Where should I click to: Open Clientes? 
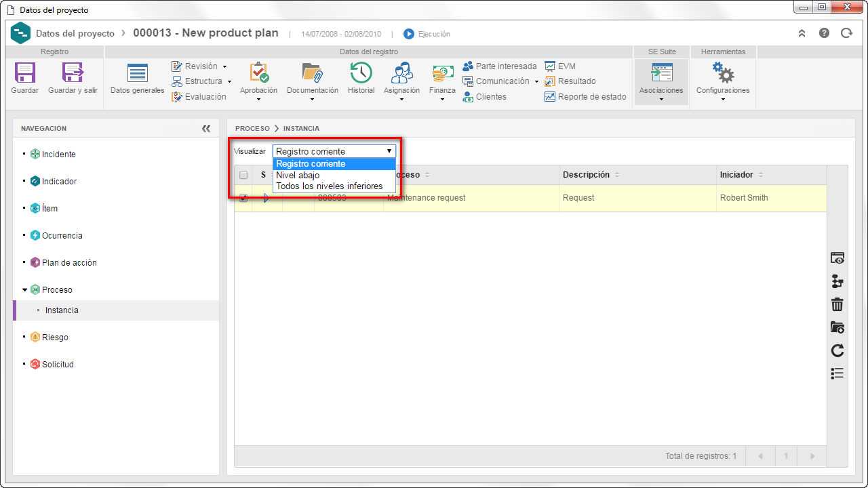(484, 97)
